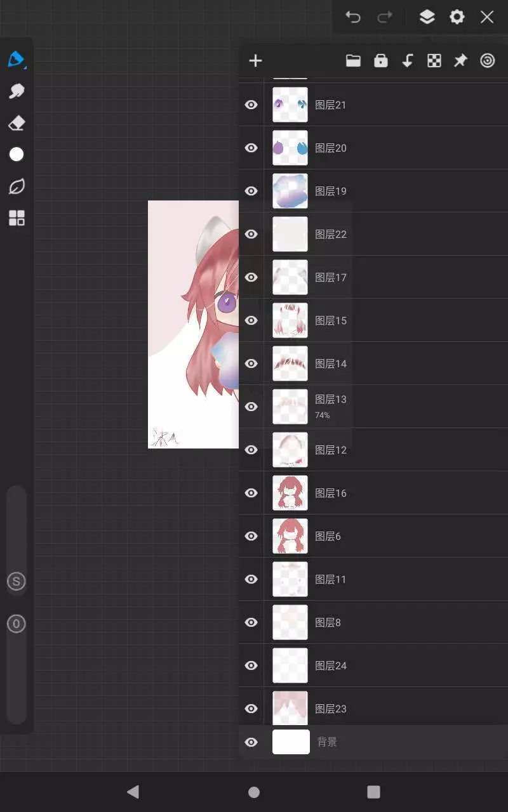Hide layer 图层21
The image size is (508, 812).
click(x=251, y=105)
